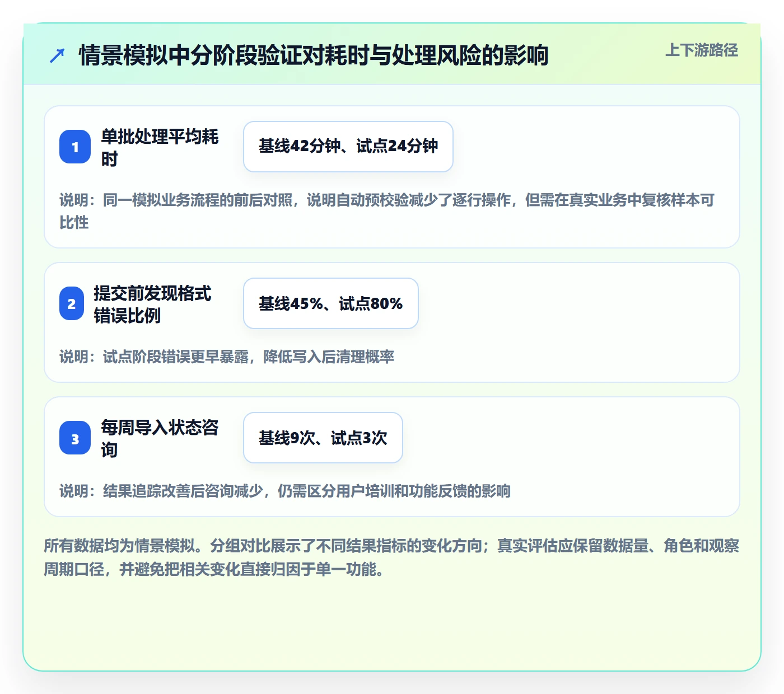Click the 每周导入状态咨询 metric title

[160, 438]
